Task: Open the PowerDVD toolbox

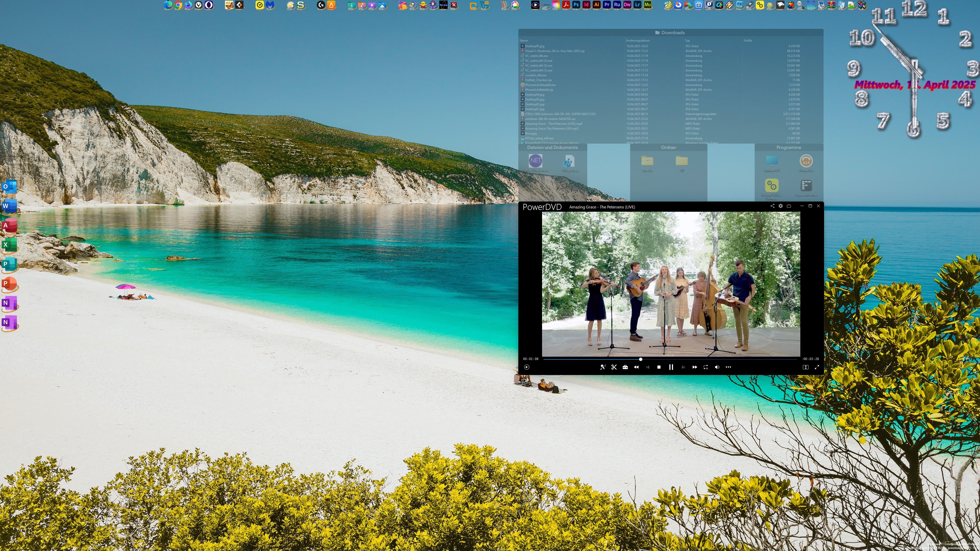Action: 626,367
